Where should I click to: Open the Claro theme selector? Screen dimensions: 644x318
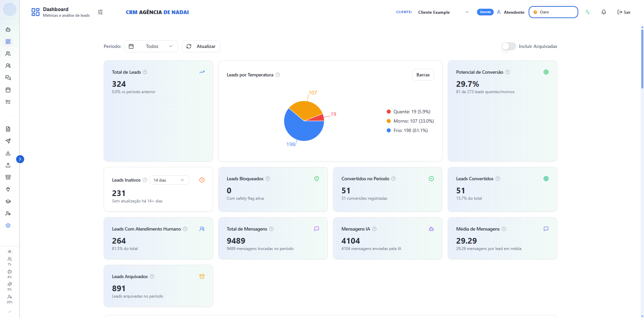(553, 12)
